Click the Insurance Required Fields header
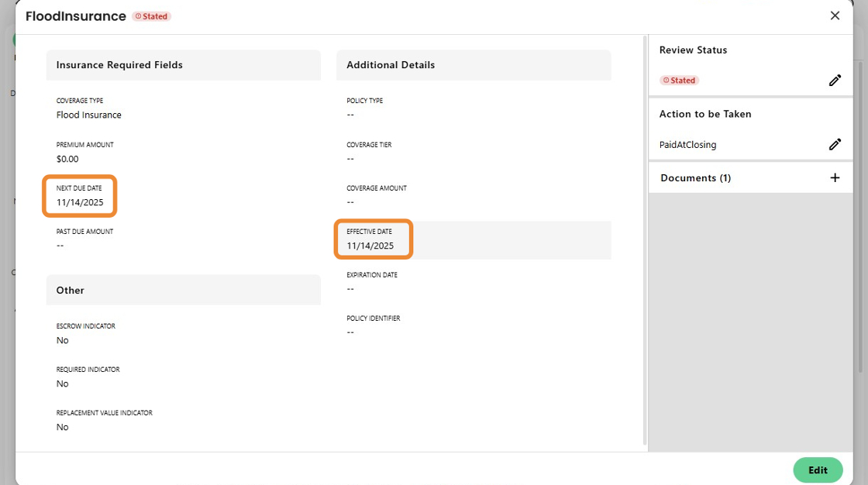Screen dimensions: 868x485 [x=119, y=65]
